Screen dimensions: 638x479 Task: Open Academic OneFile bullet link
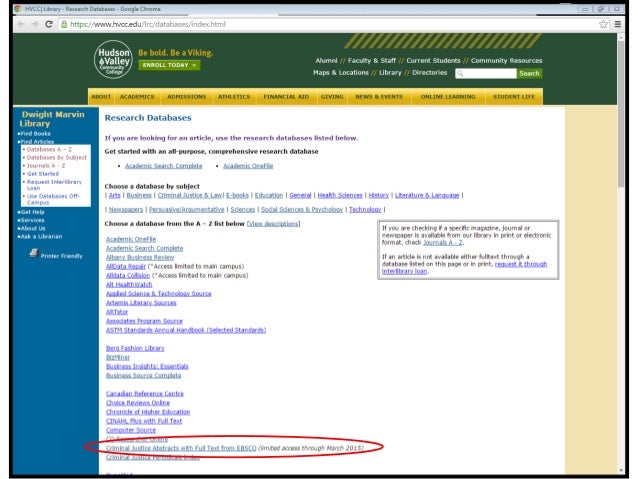pyautogui.click(x=248, y=166)
